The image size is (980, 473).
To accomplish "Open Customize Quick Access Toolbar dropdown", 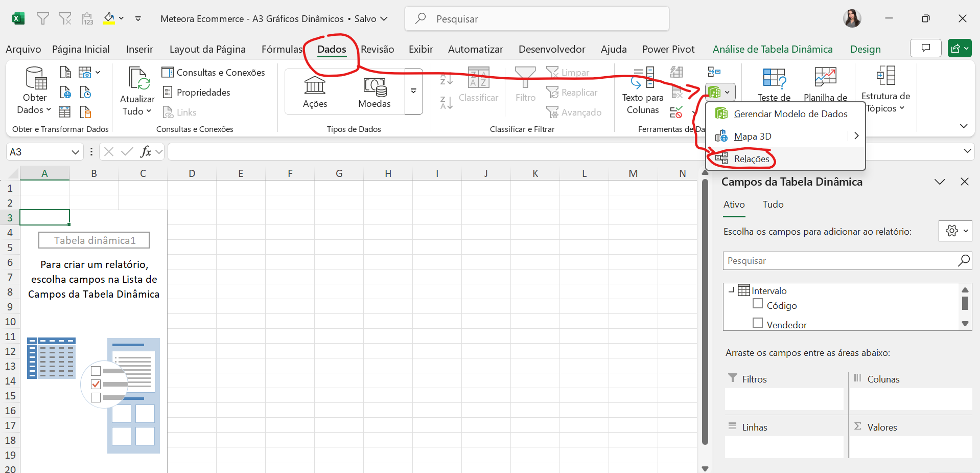I will (x=138, y=18).
